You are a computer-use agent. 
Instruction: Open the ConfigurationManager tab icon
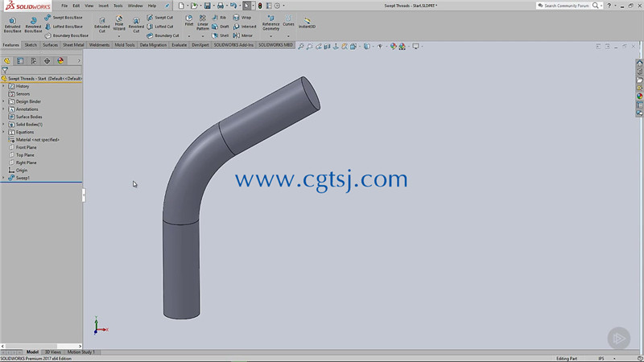click(34, 61)
